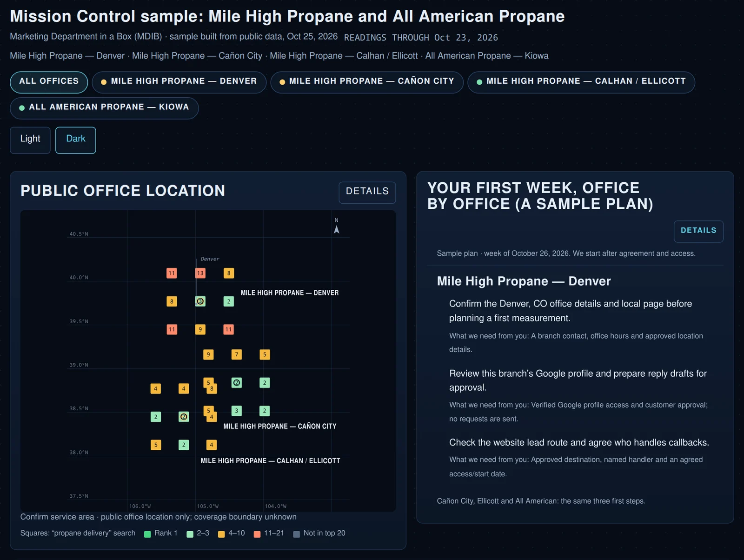Click 'Confirm service area' caption under map
744x560 pixels.
159,517
